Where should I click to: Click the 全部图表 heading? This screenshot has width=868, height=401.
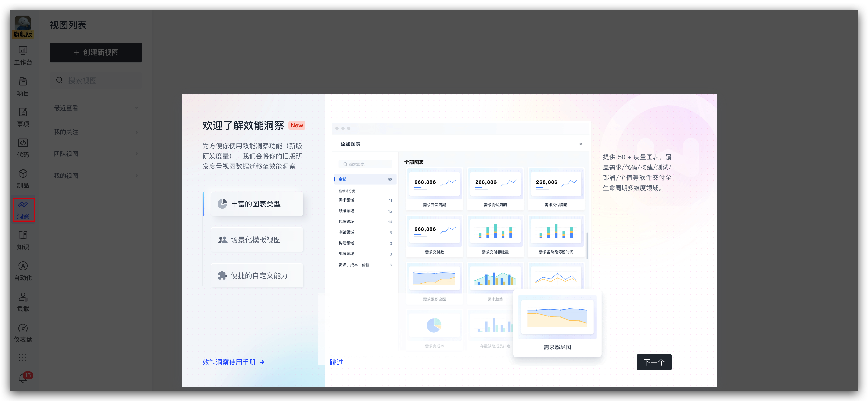pos(414,162)
